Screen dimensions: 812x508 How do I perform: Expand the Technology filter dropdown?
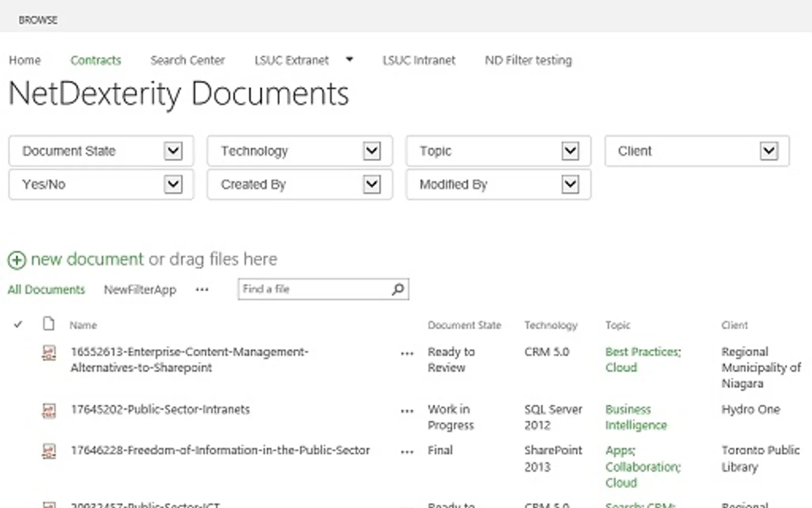(372, 151)
